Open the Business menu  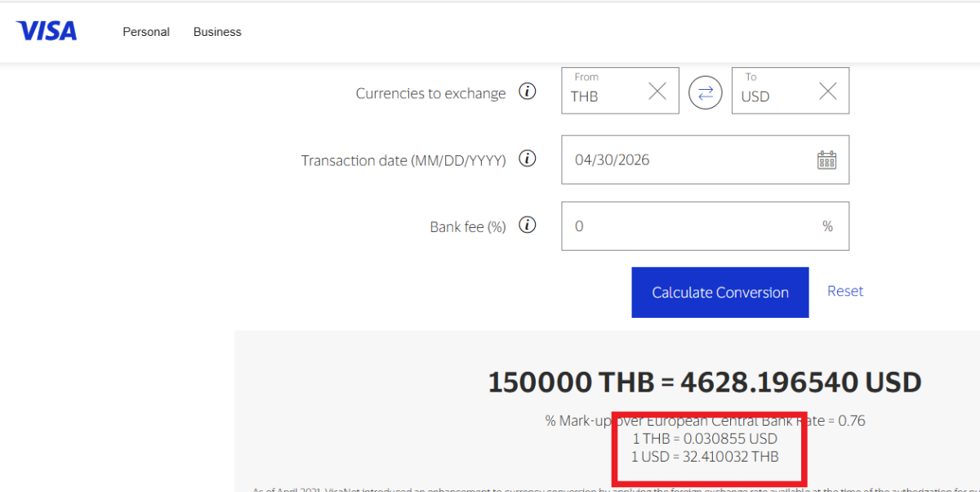217,32
